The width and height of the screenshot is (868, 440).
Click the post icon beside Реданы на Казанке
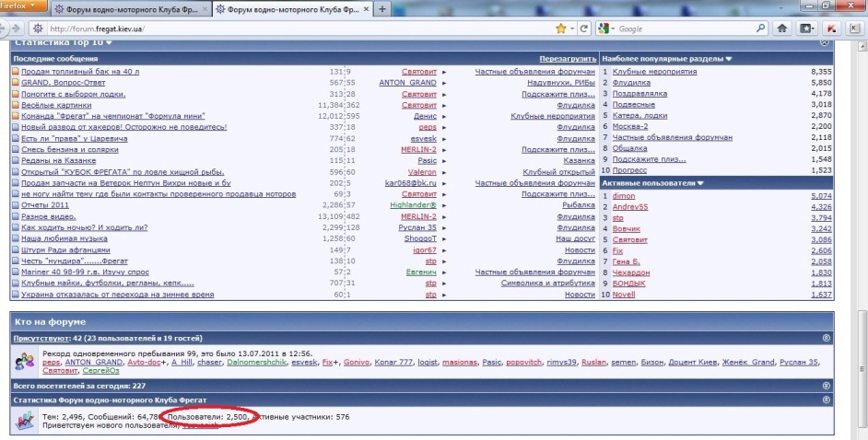click(16, 161)
